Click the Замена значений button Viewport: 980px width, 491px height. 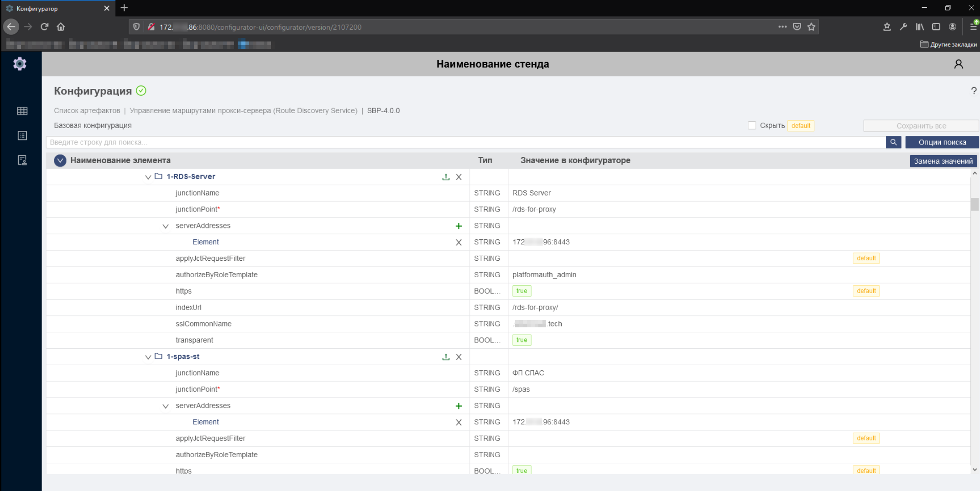943,161
